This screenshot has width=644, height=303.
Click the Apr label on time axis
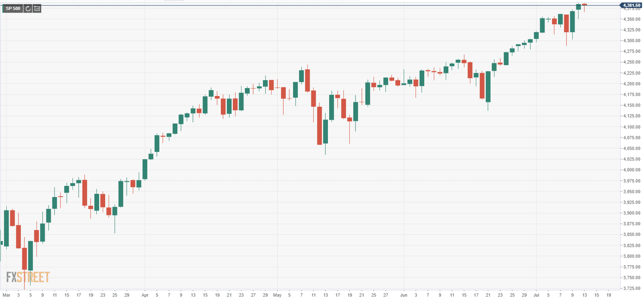point(145,295)
